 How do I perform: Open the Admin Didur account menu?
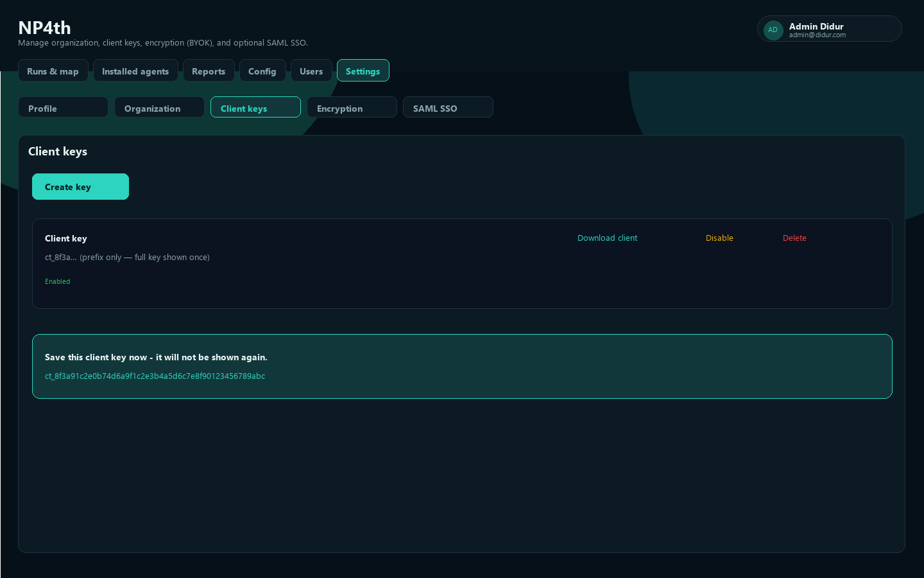coord(830,29)
